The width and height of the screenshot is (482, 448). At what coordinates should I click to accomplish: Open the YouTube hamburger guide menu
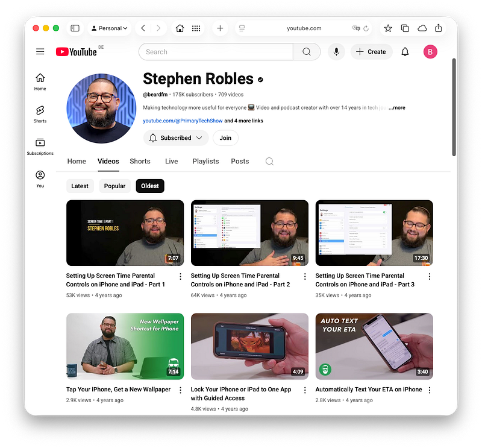[x=40, y=51]
